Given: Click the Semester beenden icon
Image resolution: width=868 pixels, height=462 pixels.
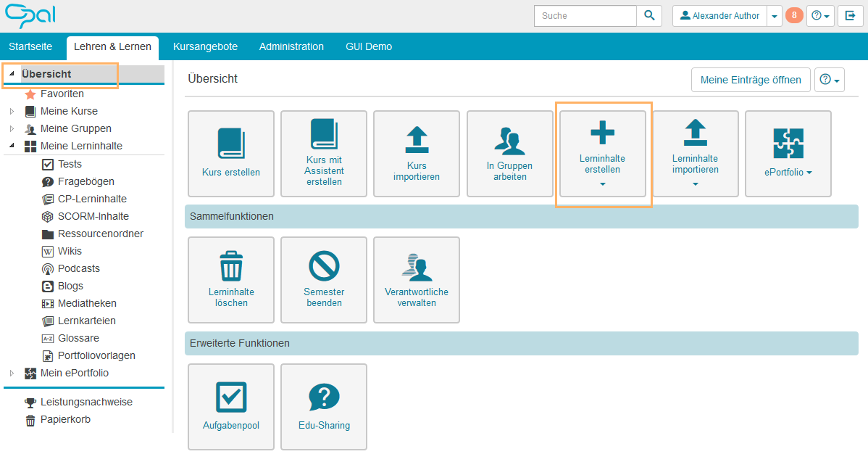Looking at the screenshot, I should pyautogui.click(x=324, y=266).
